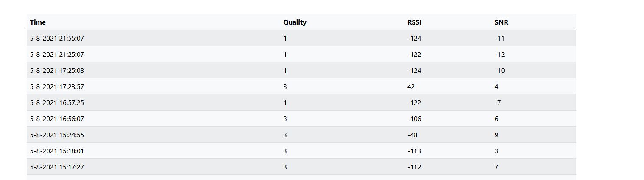Screen dimensions: 644x180
Task: Select the row timed 5-8-2021 17:25:08
Action: (x=301, y=70)
